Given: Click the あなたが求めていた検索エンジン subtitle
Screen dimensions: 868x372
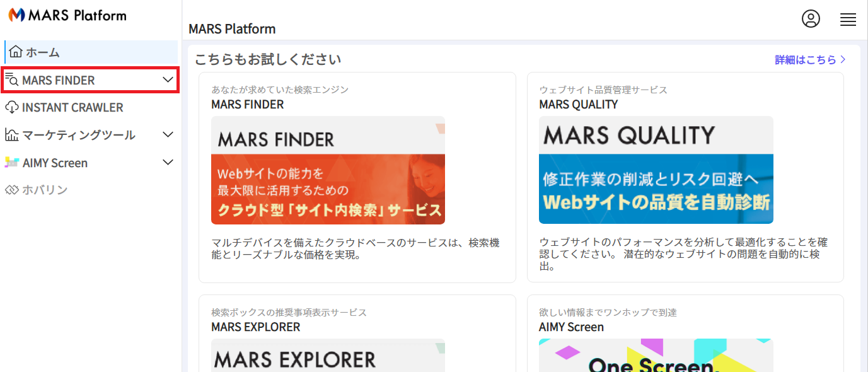Looking at the screenshot, I should (280, 90).
